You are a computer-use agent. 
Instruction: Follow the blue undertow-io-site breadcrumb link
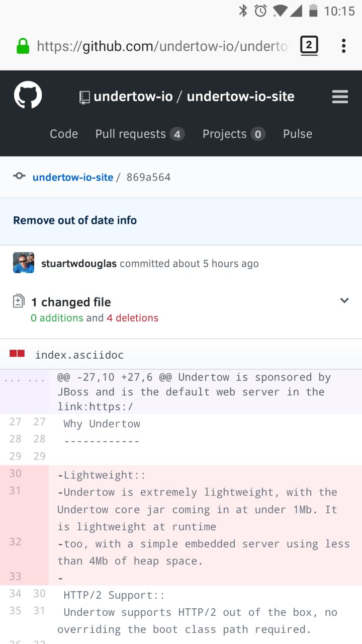coord(73,177)
